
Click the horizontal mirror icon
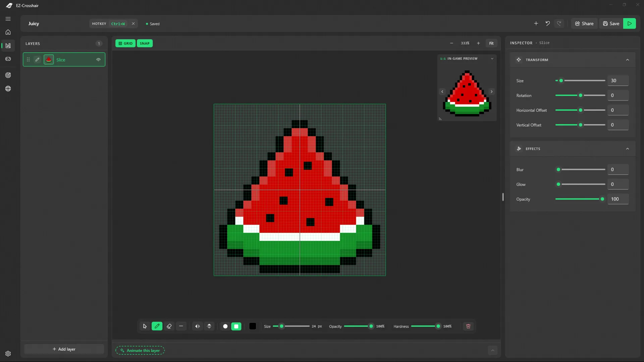tap(198, 326)
